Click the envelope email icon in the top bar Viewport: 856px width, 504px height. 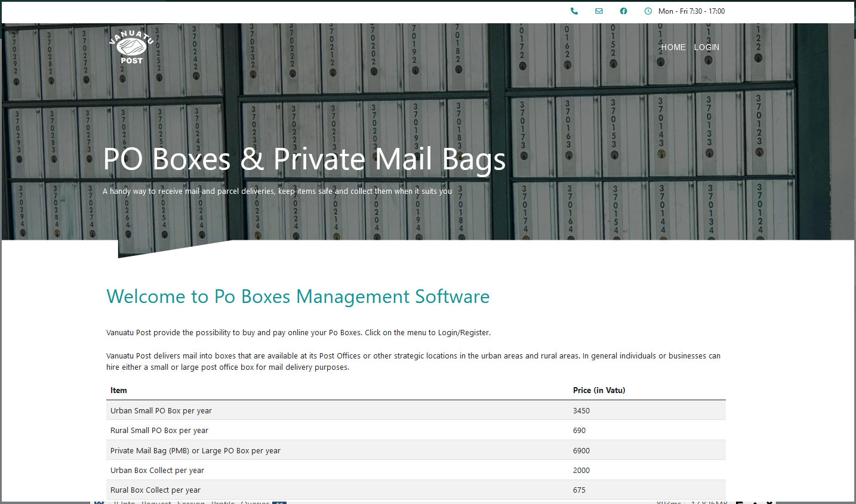(x=599, y=11)
